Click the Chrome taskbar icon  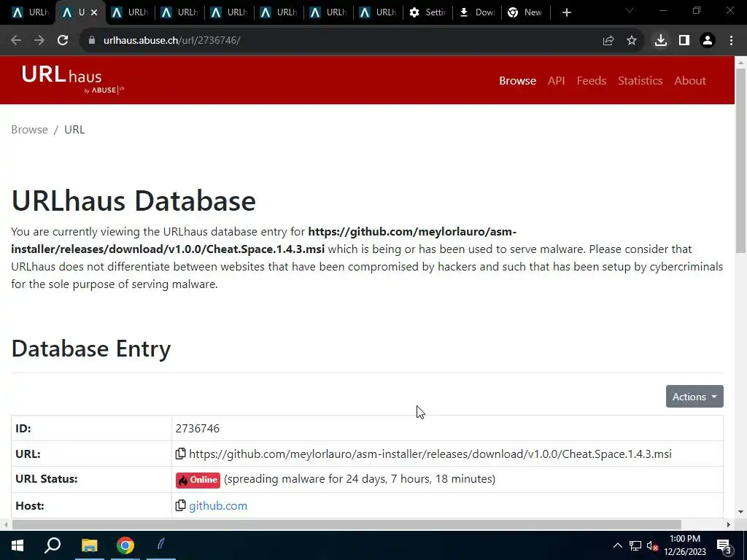[x=125, y=545]
